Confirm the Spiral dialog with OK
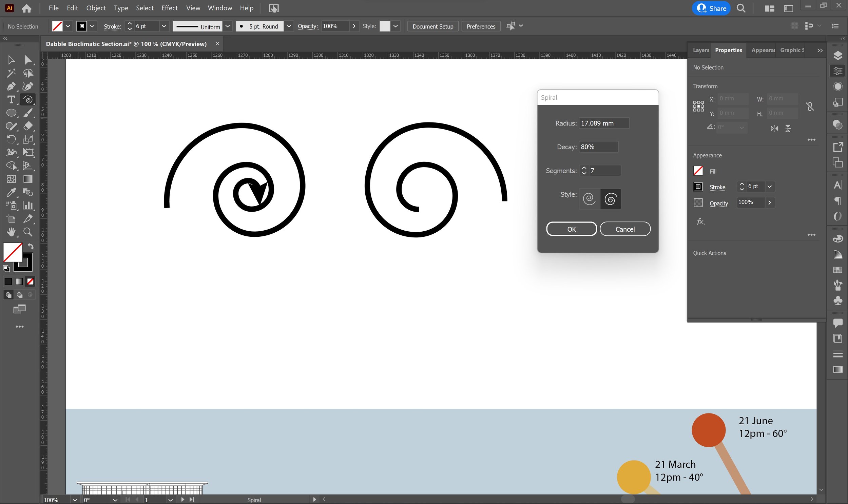The image size is (848, 504). 571,229
